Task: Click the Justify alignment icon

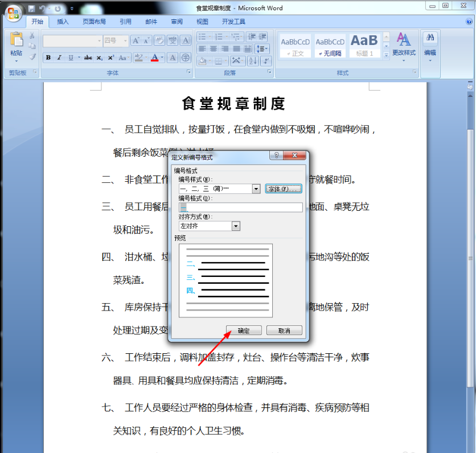Action: click(236, 48)
